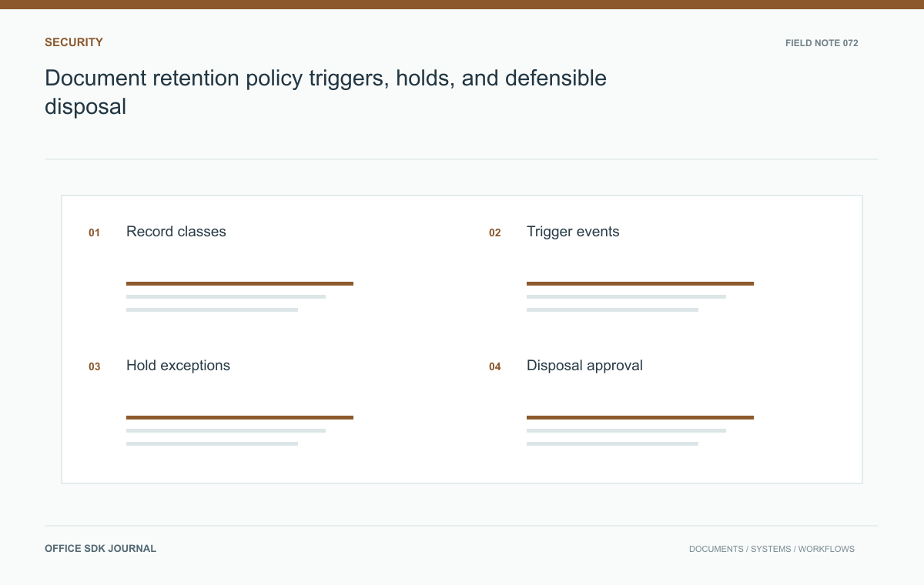This screenshot has width=924, height=585.
Task: Click the number 04 marker
Action: [494, 366]
